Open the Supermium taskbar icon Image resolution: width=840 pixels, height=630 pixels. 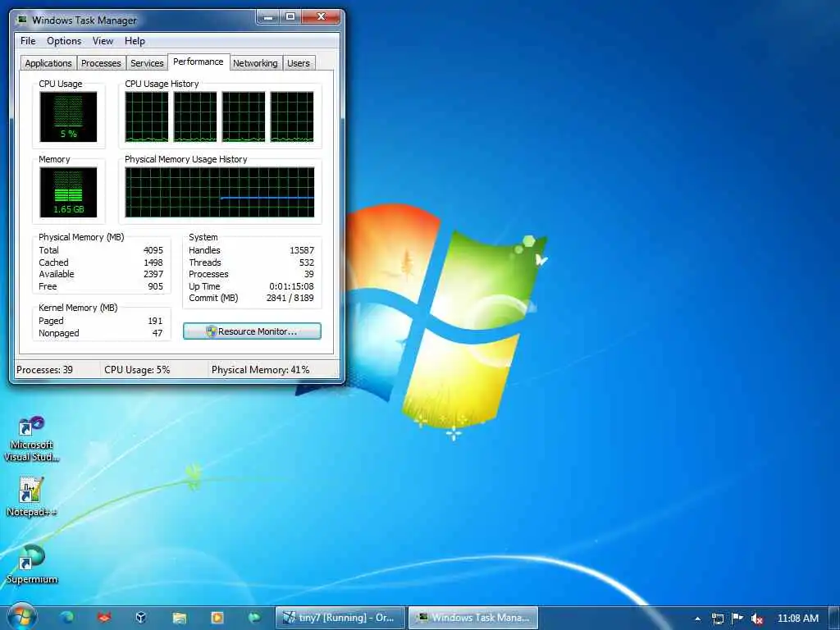[254, 618]
